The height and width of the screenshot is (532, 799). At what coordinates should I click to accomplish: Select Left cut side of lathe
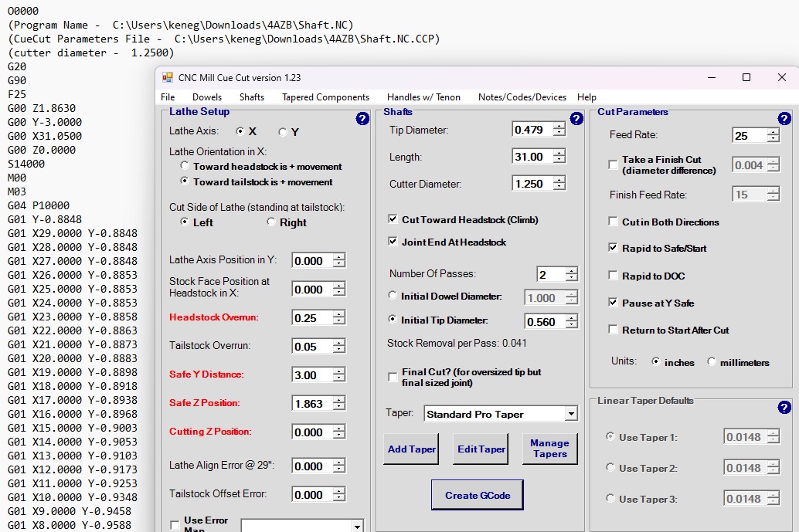185,222
